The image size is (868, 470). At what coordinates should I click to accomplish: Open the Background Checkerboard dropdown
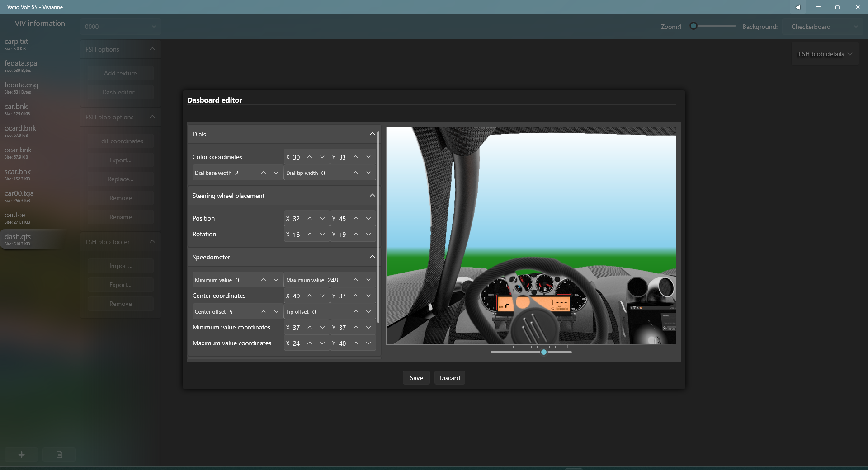[x=824, y=27]
